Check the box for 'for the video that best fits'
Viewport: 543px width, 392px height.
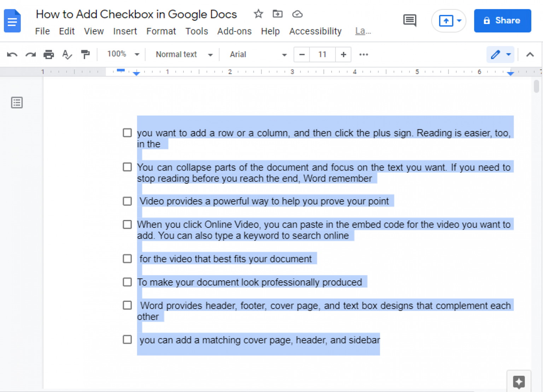[x=127, y=259]
